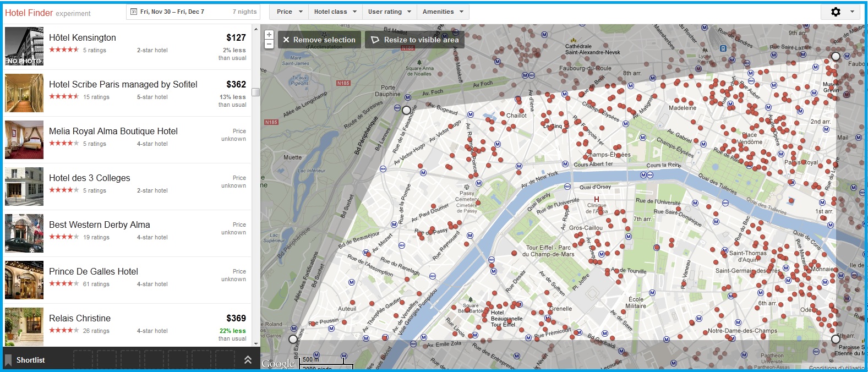Image resolution: width=868 pixels, height=372 pixels.
Task: Open the Hotel class filter dropdown
Action: 335,12
